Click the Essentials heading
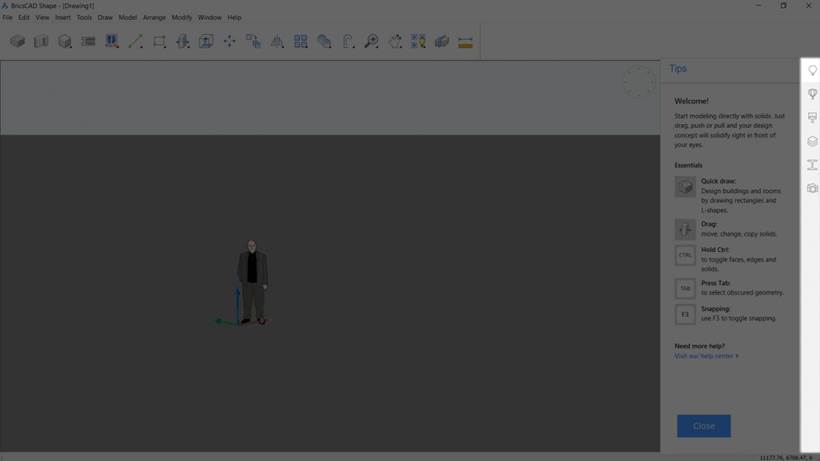This screenshot has width=820, height=461. coord(688,165)
